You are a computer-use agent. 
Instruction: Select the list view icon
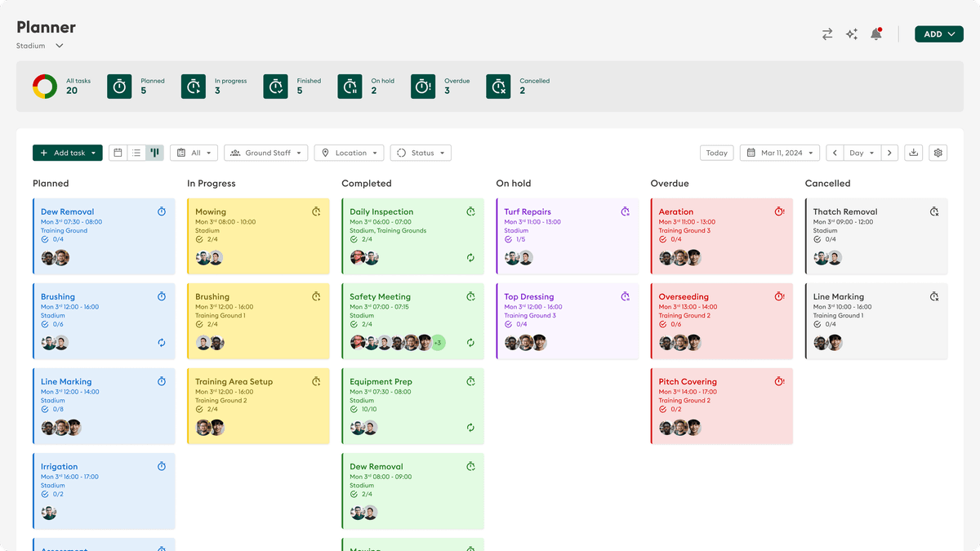136,153
